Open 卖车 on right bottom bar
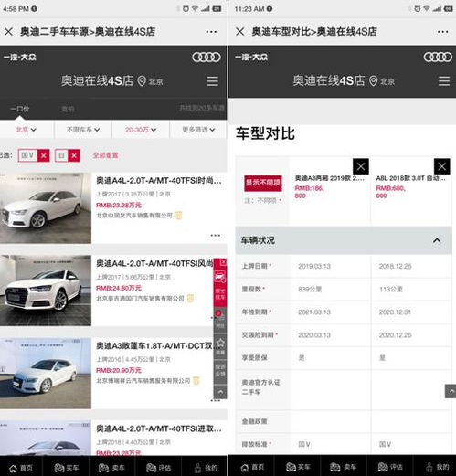Image resolution: width=456 pixels, height=476 pixels. point(344,467)
